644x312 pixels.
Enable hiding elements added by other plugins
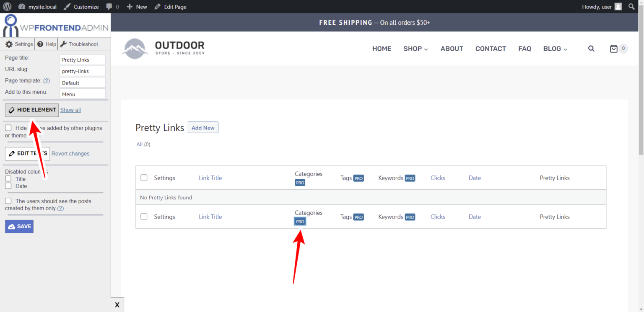[8, 128]
